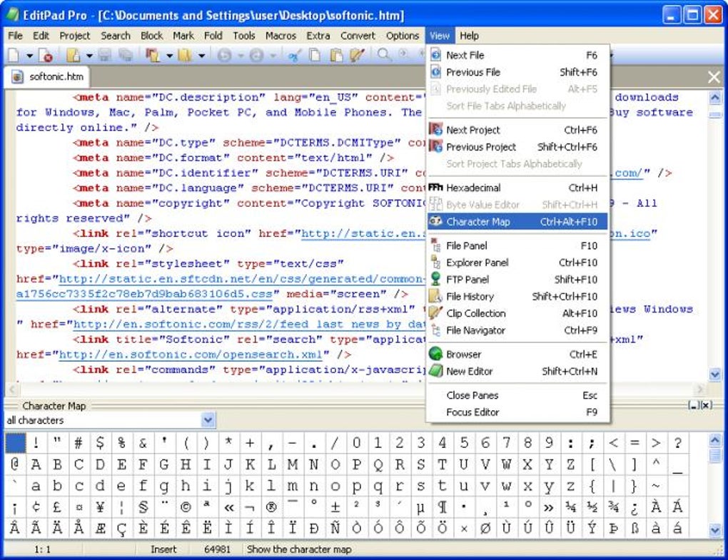Viewport: 728px width, 560px height.
Task: Click the highlighted Character Map menu item
Action: pyautogui.click(x=517, y=221)
